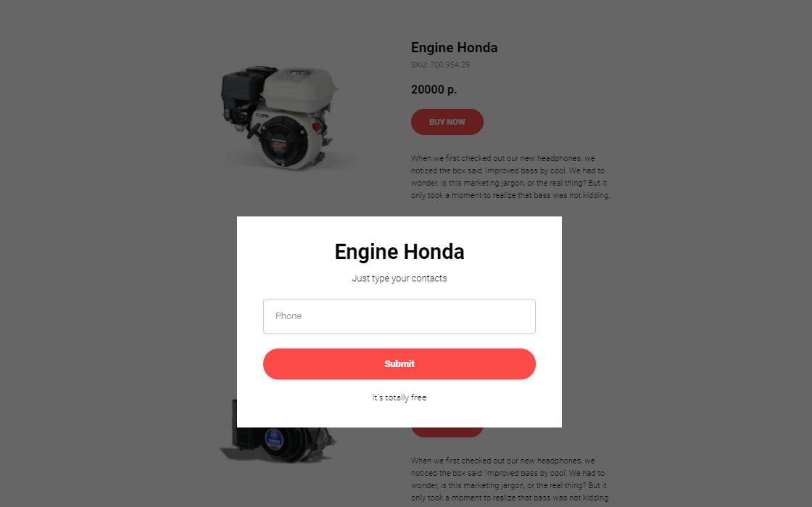
Task: Click the first product description paragraph
Action: (510, 176)
